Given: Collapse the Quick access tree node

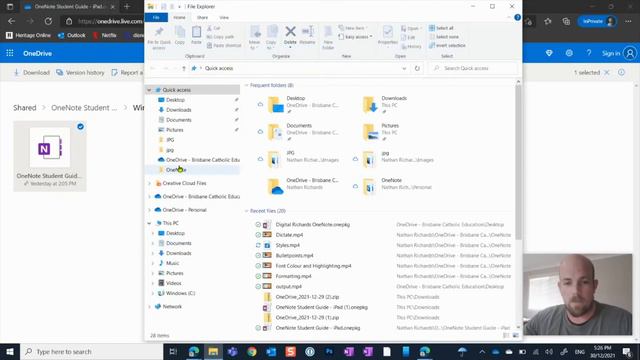Looking at the screenshot, I should 149,90.
